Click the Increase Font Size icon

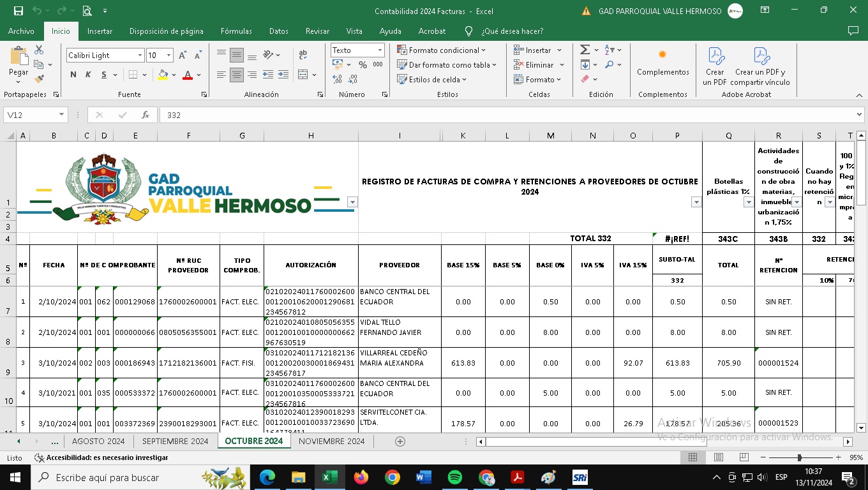(183, 56)
